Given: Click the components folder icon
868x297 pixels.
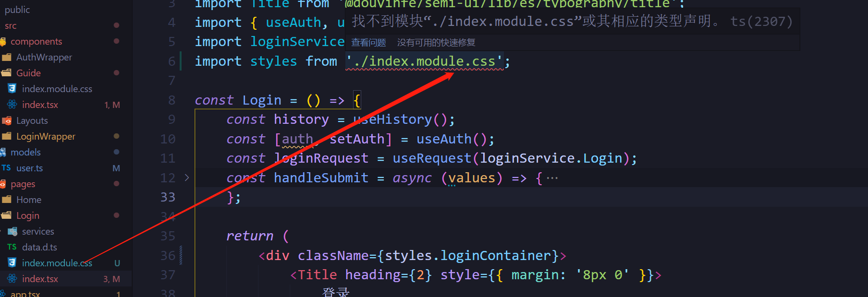Looking at the screenshot, I should click(3, 42).
